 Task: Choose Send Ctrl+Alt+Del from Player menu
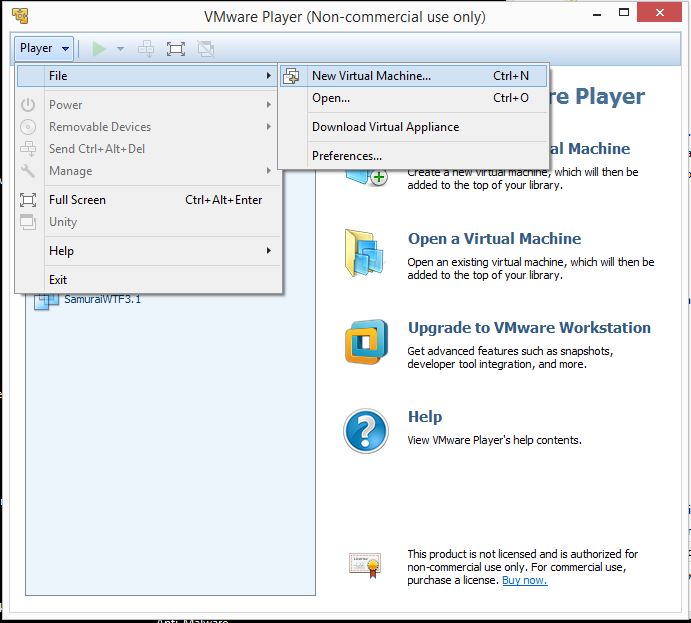pos(148,149)
